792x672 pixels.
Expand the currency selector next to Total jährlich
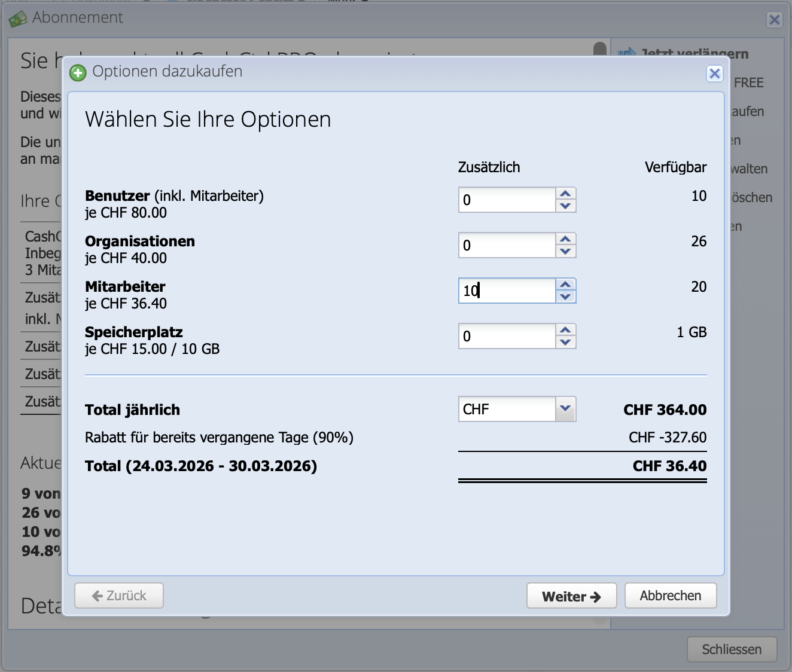pyautogui.click(x=566, y=409)
